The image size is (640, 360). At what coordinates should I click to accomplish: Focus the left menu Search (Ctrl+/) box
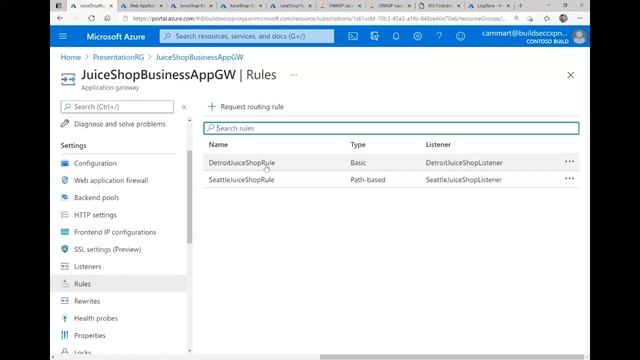click(117, 107)
